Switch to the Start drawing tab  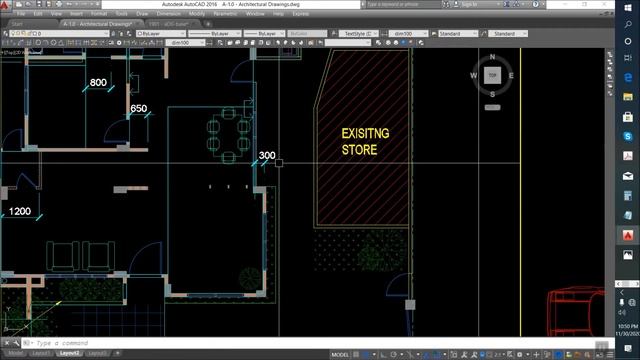(x=17, y=24)
